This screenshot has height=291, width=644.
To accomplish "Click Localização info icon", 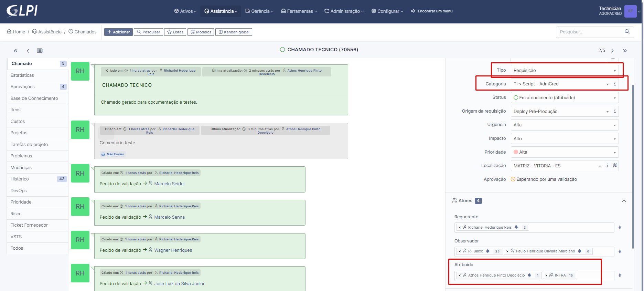I will (x=607, y=166).
